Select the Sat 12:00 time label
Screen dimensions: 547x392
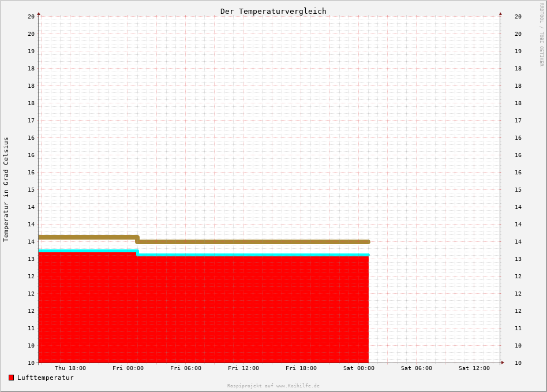tap(474, 368)
